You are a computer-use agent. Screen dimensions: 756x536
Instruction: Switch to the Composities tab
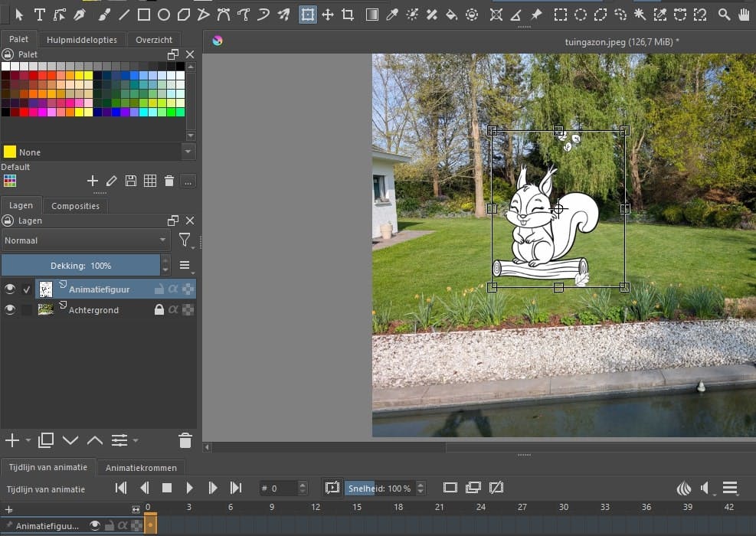point(75,206)
